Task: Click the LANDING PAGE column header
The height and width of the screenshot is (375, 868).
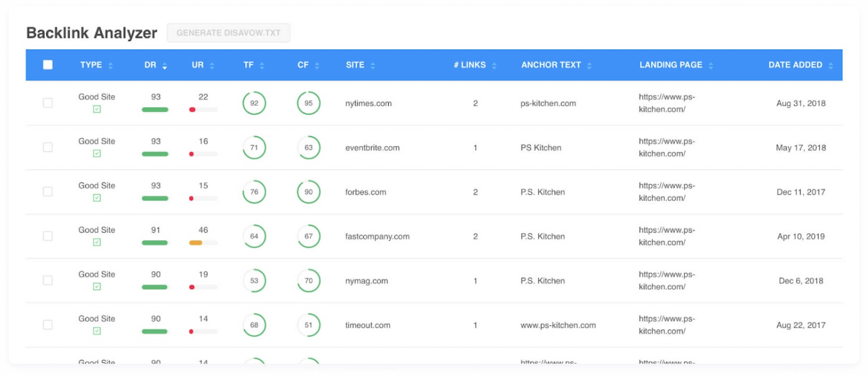Action: [671, 65]
